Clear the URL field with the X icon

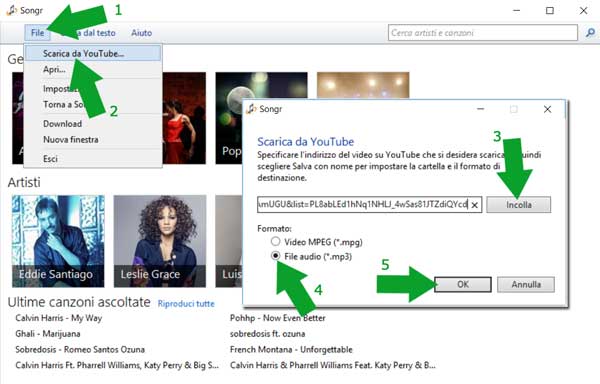click(x=474, y=205)
